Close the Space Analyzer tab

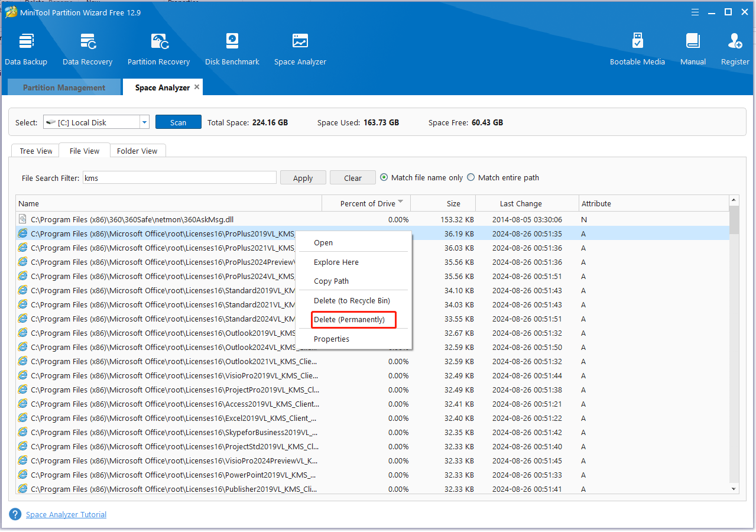(x=197, y=87)
